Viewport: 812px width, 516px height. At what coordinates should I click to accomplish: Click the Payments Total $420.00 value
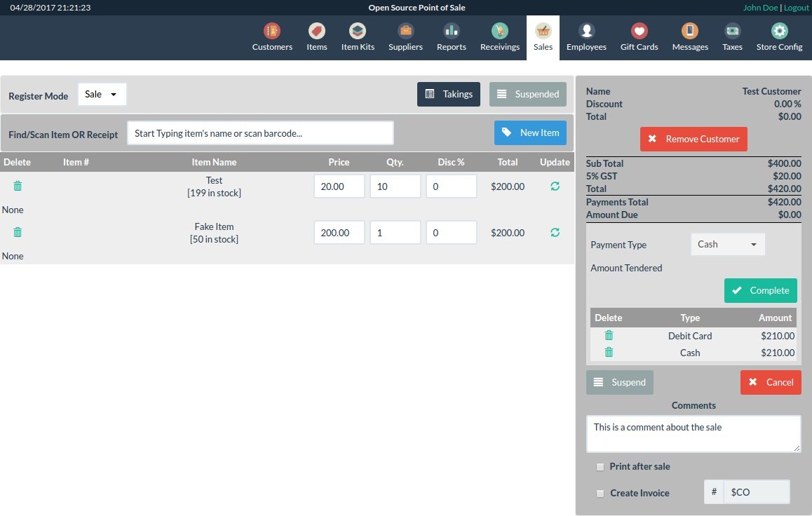click(x=784, y=202)
